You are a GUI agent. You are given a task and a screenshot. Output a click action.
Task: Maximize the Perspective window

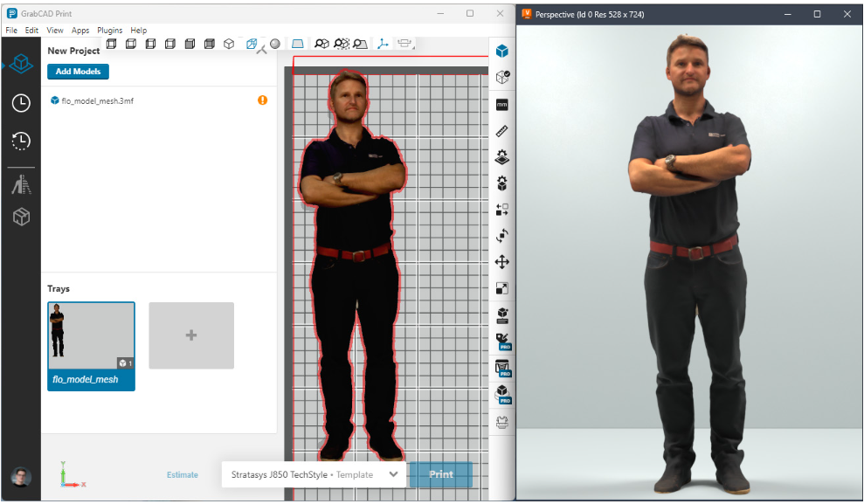817,14
